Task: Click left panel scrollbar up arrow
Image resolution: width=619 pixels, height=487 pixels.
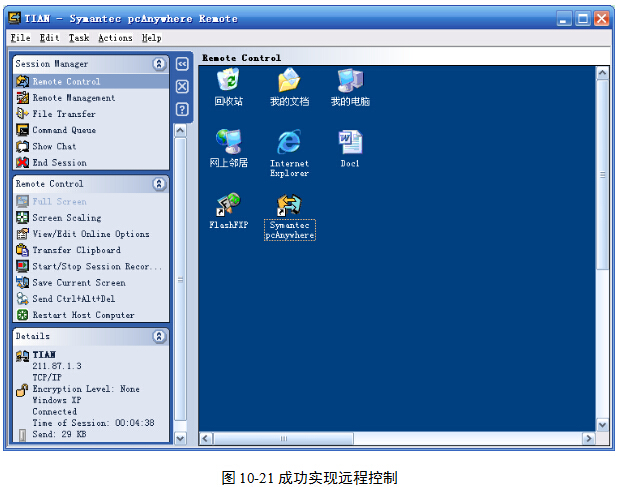Action: pyautogui.click(x=180, y=130)
